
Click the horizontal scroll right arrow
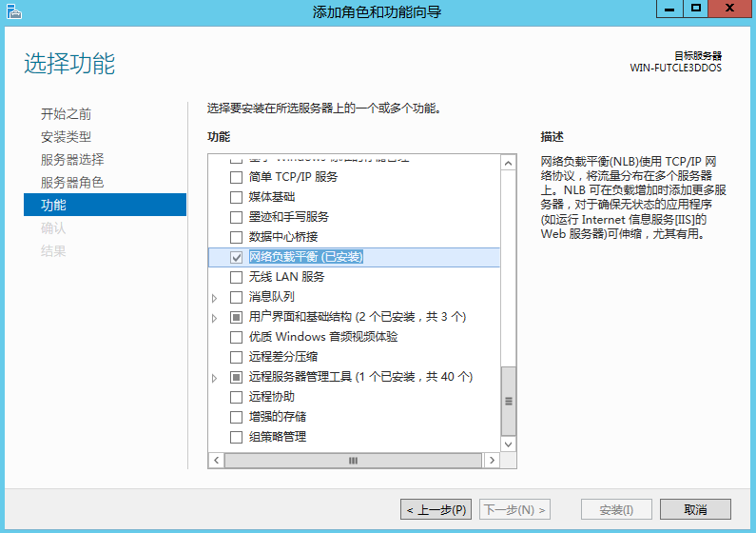coord(492,460)
